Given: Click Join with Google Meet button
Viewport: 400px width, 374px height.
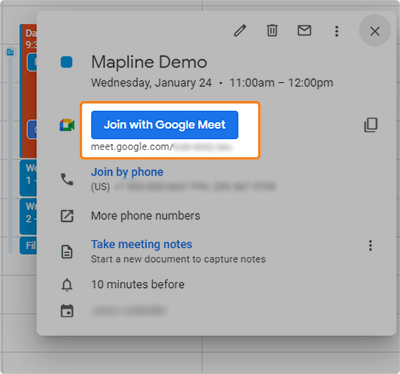Looking at the screenshot, I should pos(165,125).
